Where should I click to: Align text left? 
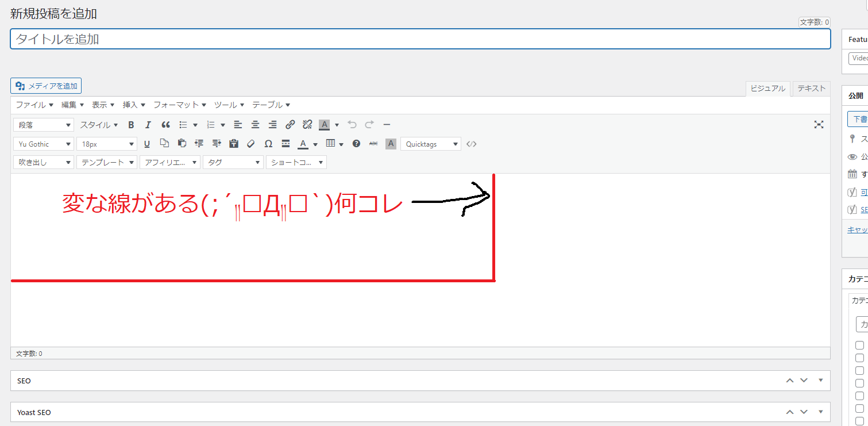pyautogui.click(x=238, y=125)
